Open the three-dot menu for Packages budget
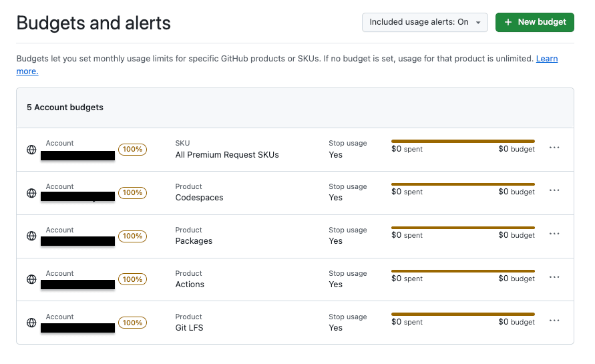This screenshot has height=364, width=595. pyautogui.click(x=554, y=234)
